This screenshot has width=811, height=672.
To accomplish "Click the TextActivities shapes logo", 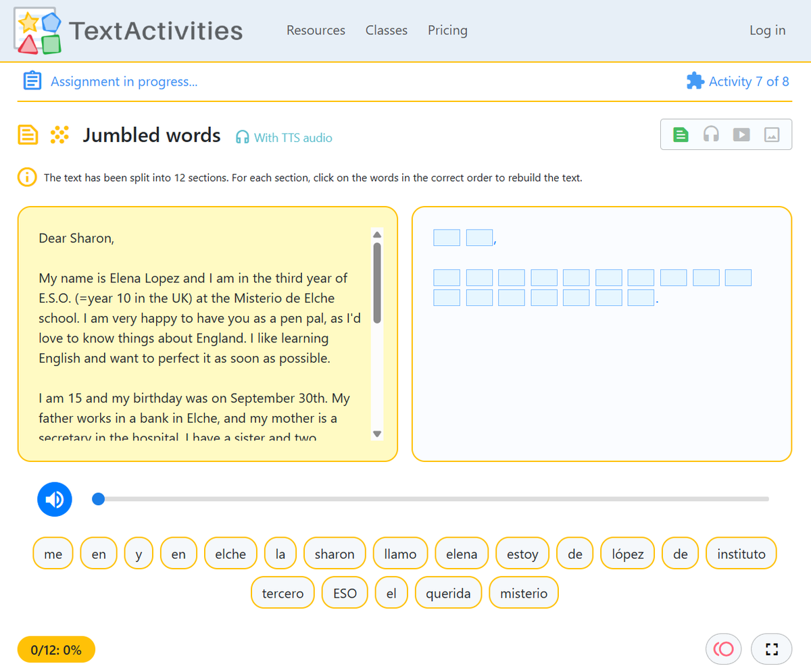I will [x=38, y=31].
